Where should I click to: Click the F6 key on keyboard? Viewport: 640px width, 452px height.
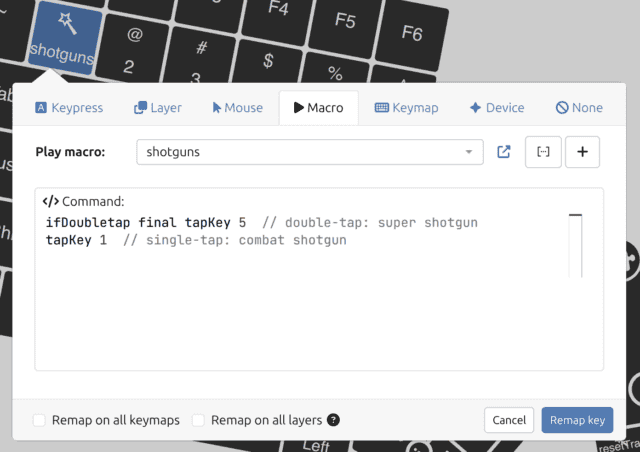(x=411, y=32)
